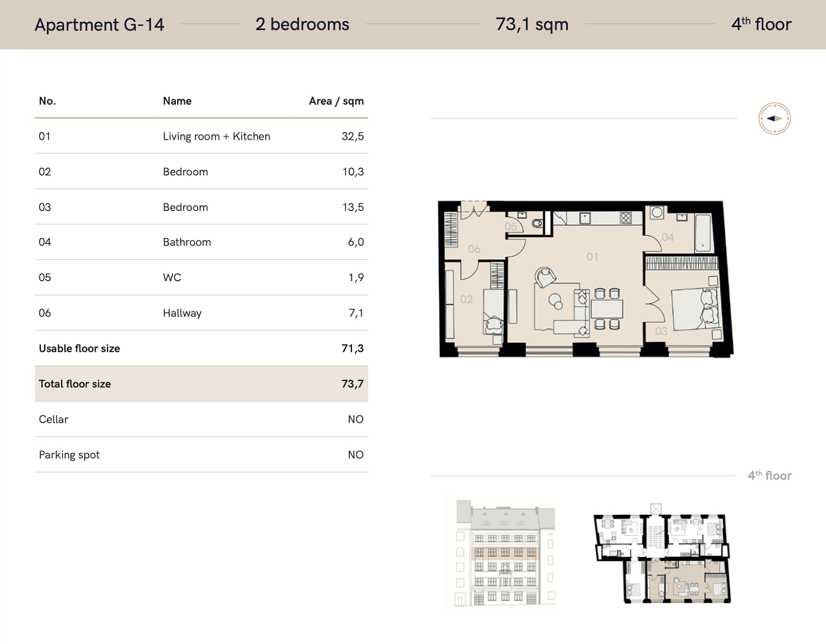Click the compass orientation icon

point(774,118)
